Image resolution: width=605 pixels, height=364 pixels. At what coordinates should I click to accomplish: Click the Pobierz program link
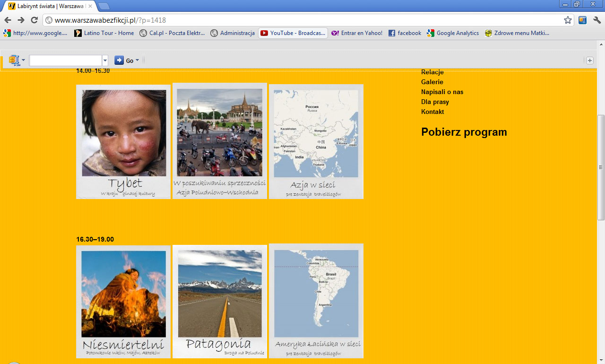click(464, 132)
